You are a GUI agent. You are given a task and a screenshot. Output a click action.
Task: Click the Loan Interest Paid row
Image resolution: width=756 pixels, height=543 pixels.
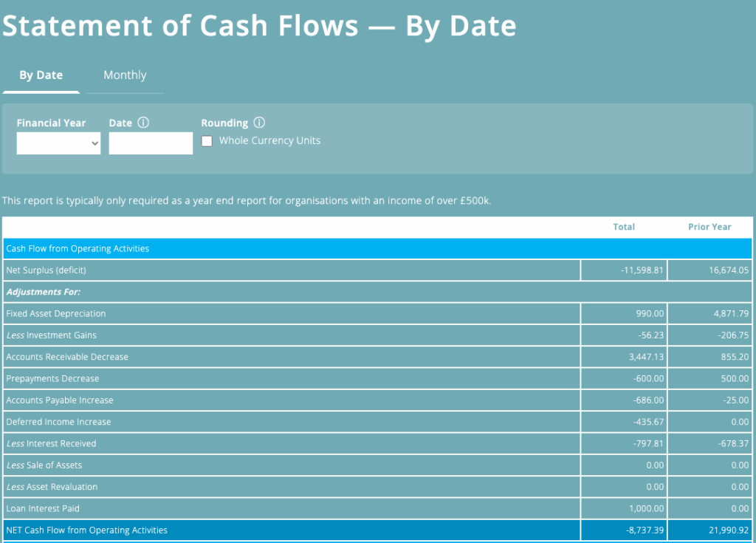(221, 508)
